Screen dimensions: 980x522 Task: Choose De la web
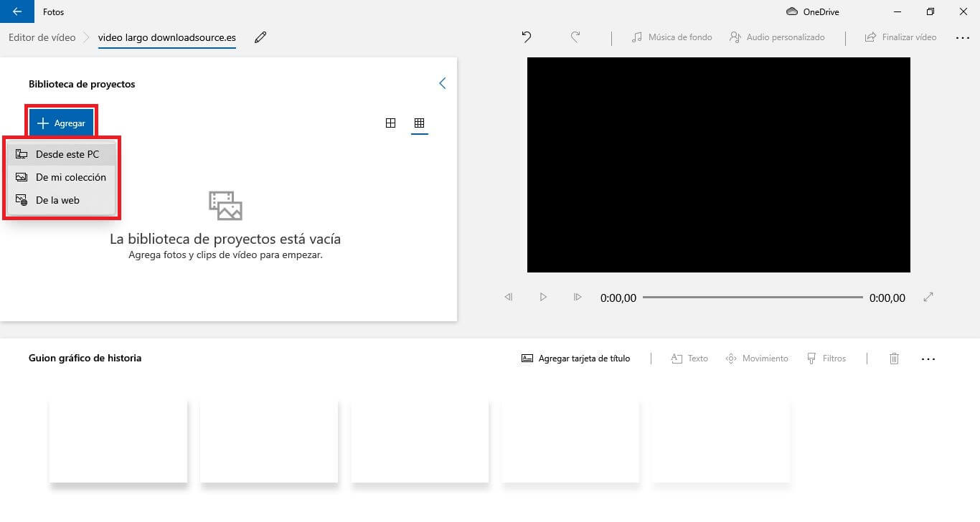(61, 200)
